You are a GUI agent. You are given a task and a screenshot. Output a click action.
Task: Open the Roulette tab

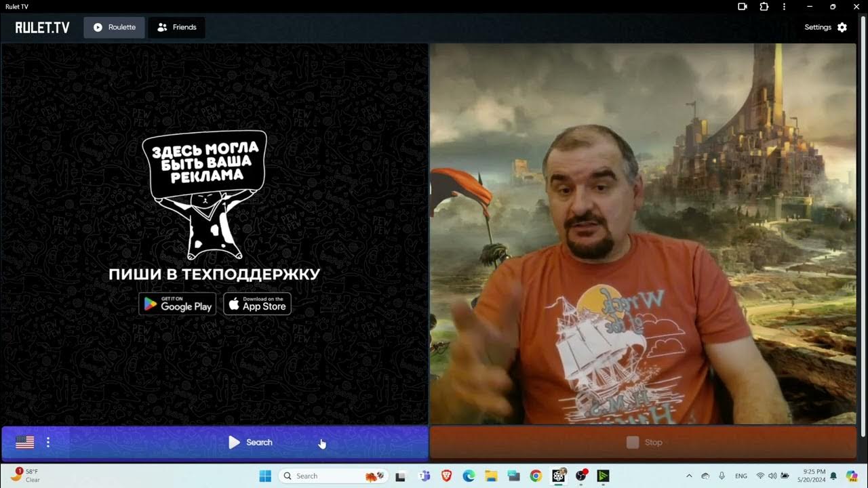[114, 27]
